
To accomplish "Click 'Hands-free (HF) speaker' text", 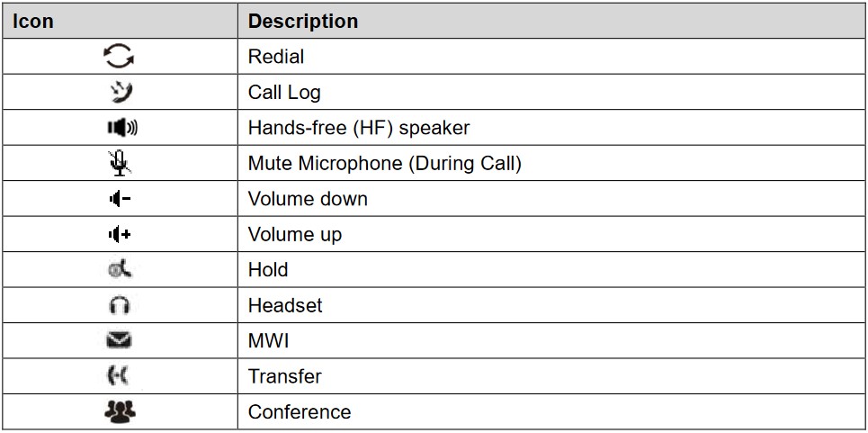I will pos(359,128).
